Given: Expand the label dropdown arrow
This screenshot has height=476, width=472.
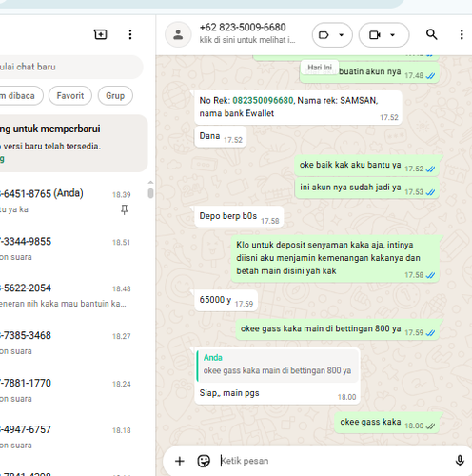Looking at the screenshot, I should 342,35.
